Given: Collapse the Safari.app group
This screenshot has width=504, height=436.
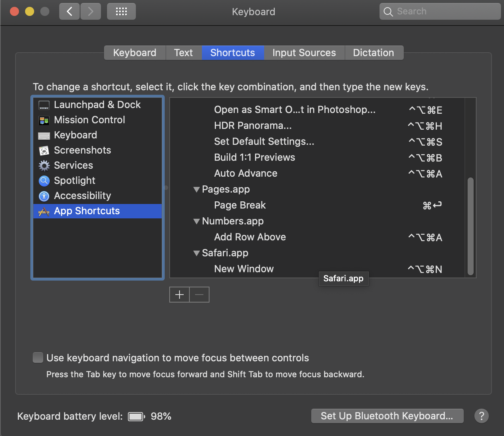Looking at the screenshot, I should (x=197, y=253).
